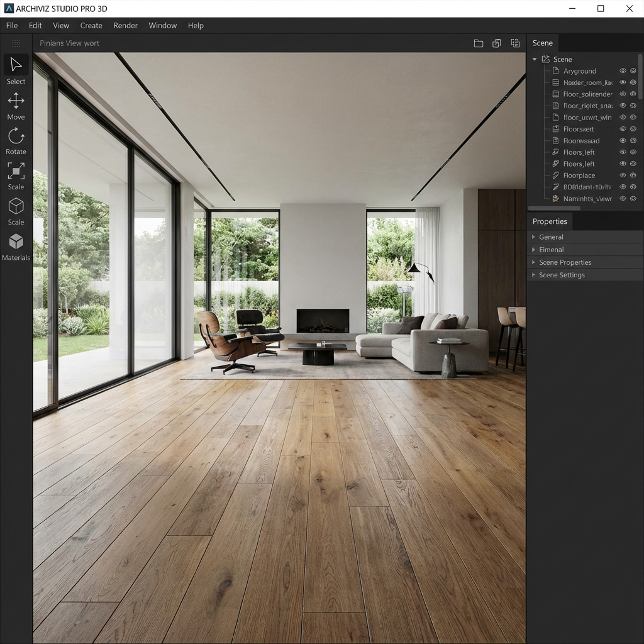This screenshot has width=644, height=644.
Task: Click the rightmost viewport header layout icon
Action: [515, 43]
